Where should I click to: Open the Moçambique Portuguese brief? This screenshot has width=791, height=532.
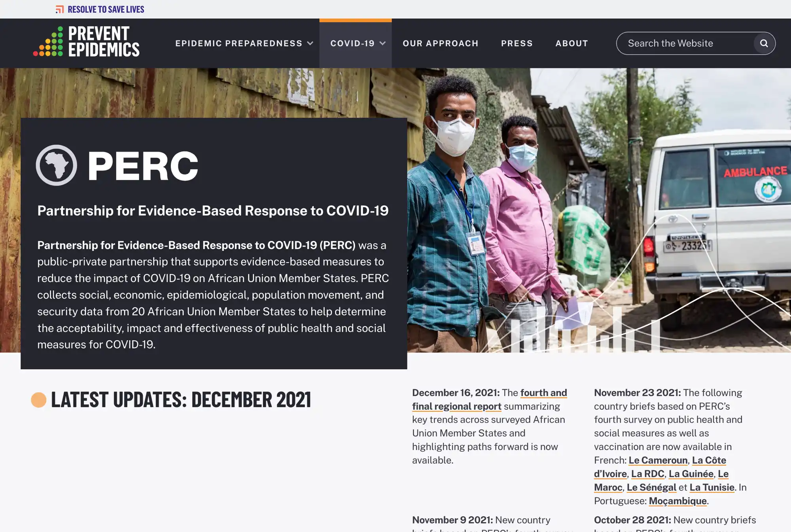(677, 501)
